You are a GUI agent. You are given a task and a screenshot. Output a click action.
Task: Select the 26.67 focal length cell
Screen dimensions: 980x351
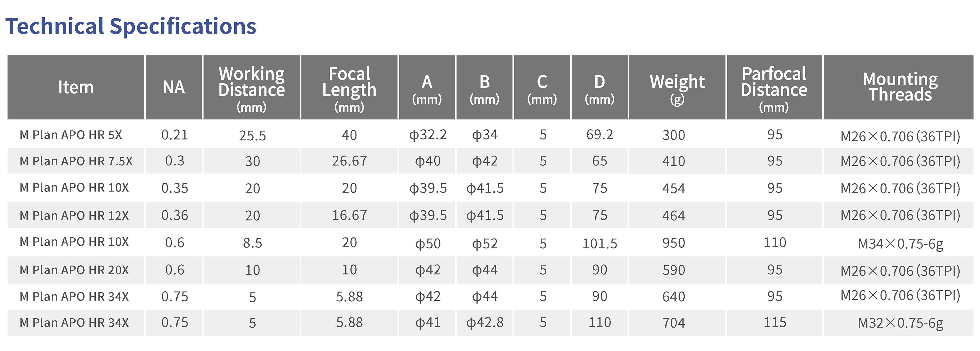349,161
